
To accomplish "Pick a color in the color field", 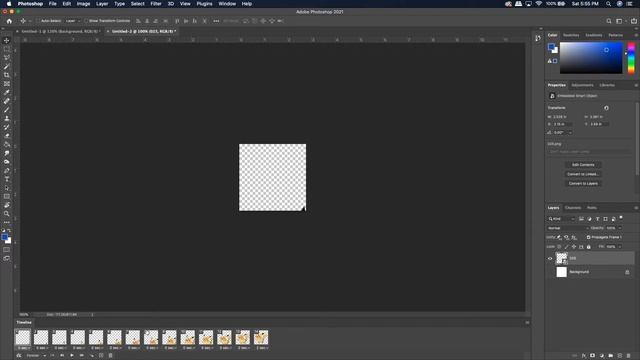I will click(x=591, y=58).
